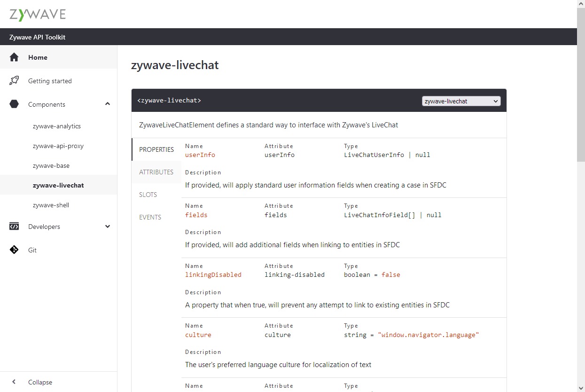
Task: Collapse the Components section chevron
Action: point(108,104)
